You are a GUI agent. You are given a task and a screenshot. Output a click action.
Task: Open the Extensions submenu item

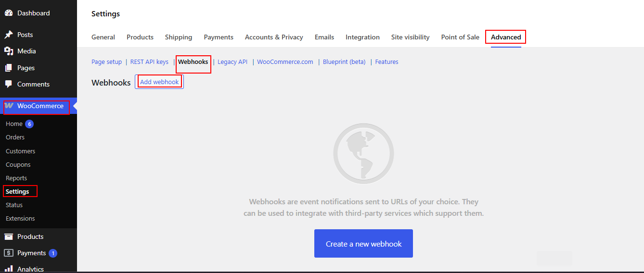coord(20,218)
